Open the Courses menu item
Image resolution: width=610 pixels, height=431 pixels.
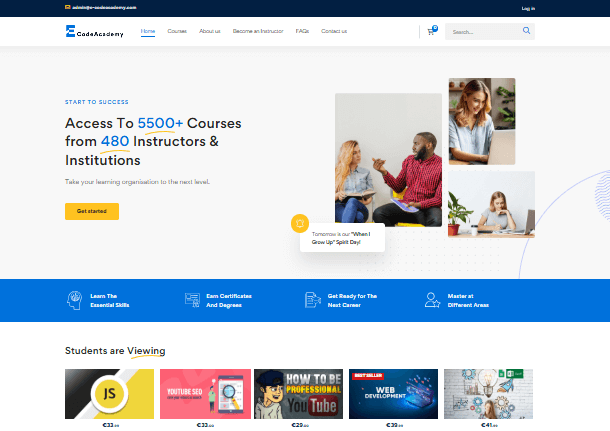(x=177, y=31)
